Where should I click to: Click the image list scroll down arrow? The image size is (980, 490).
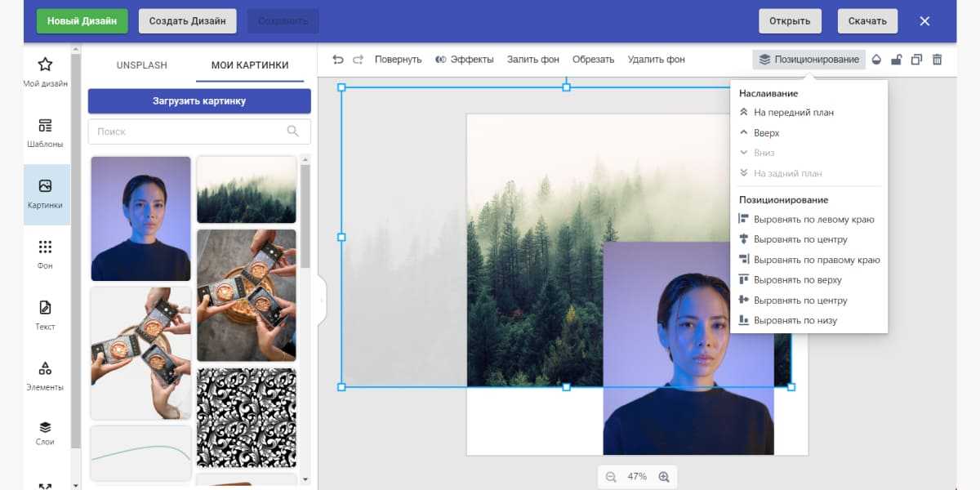(305, 479)
